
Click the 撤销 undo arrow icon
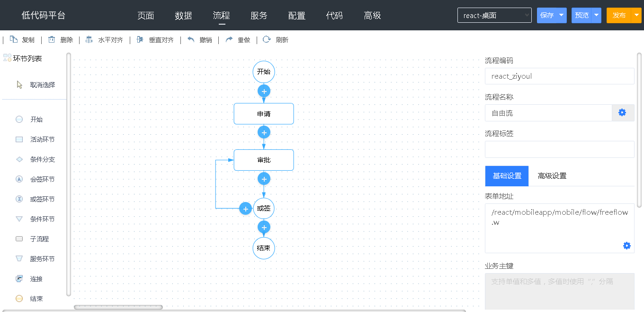191,39
